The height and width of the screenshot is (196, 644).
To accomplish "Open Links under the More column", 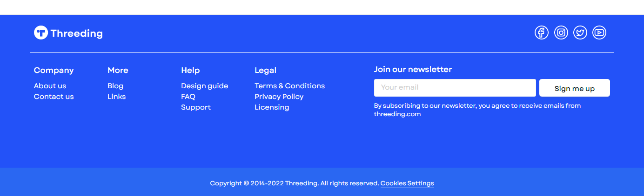I will (x=116, y=97).
